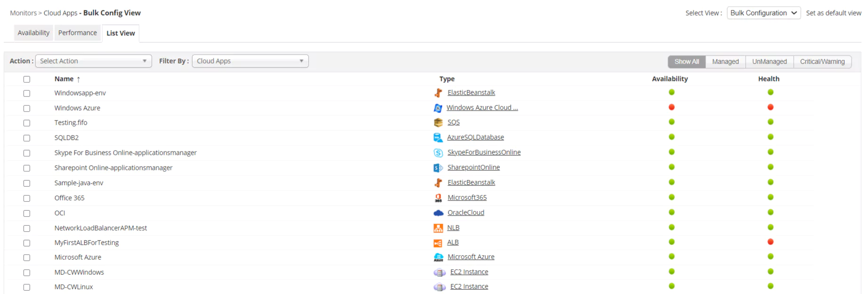868x294 pixels.
Task: Switch to the Availability tab
Action: tap(33, 33)
